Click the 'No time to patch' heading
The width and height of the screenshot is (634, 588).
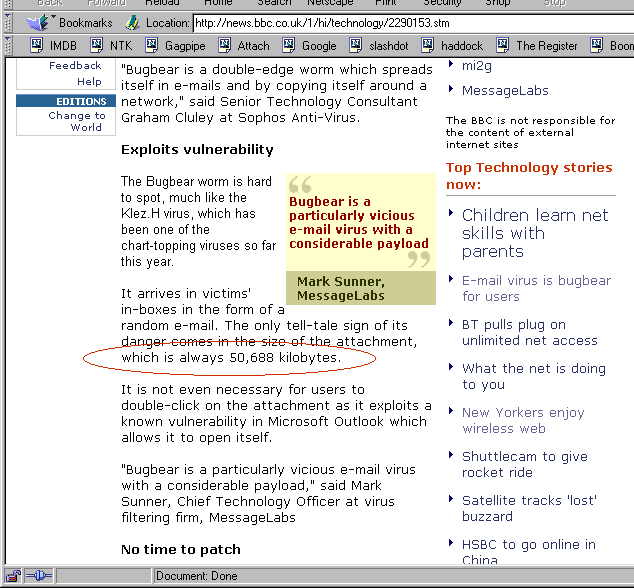coord(181,550)
